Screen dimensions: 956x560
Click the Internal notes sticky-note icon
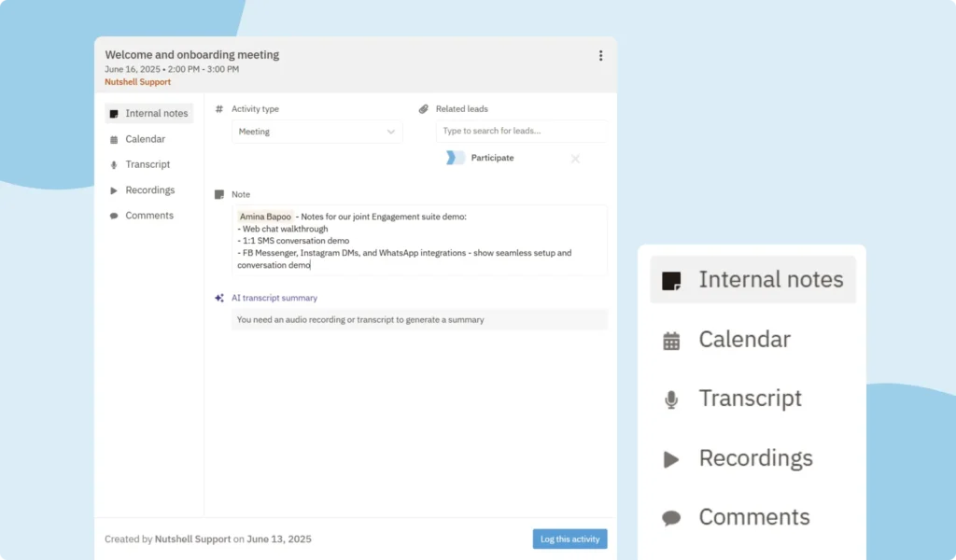113,113
